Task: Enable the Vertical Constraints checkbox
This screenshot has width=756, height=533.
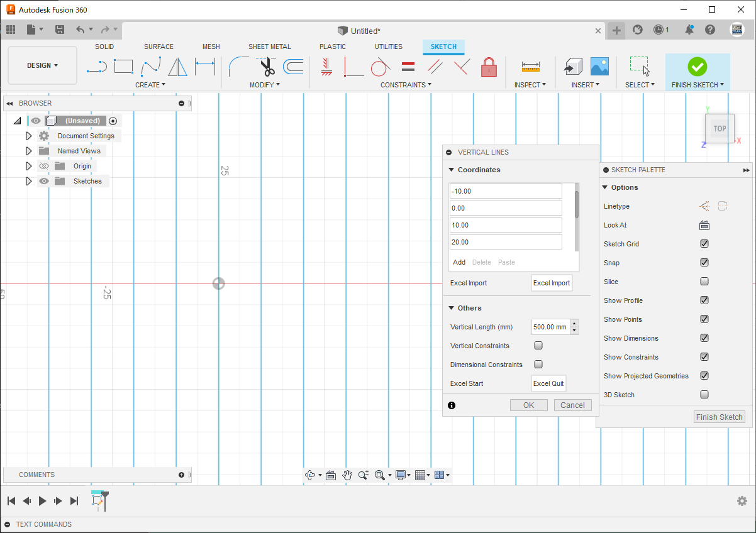Action: (x=538, y=346)
